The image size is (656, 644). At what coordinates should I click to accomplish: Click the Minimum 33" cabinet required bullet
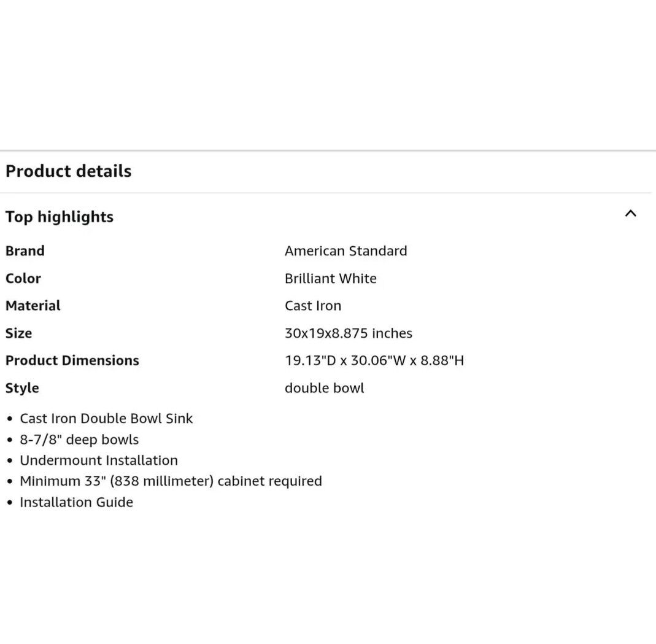171,481
